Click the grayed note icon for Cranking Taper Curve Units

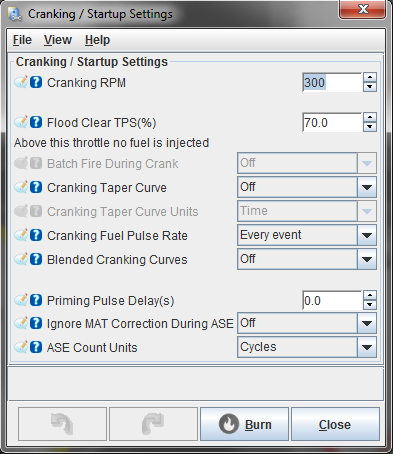tap(21, 211)
